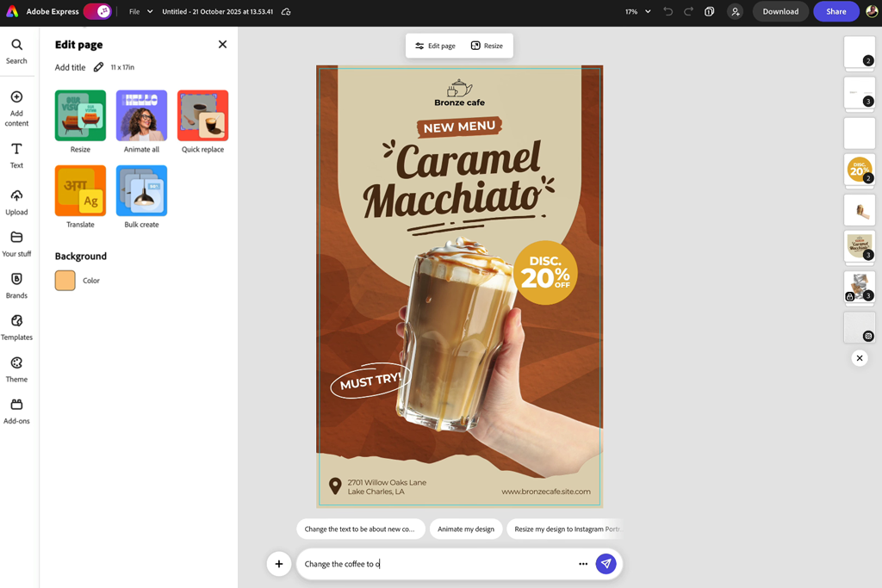
Task: Send the prompt with arrow button
Action: (x=606, y=564)
